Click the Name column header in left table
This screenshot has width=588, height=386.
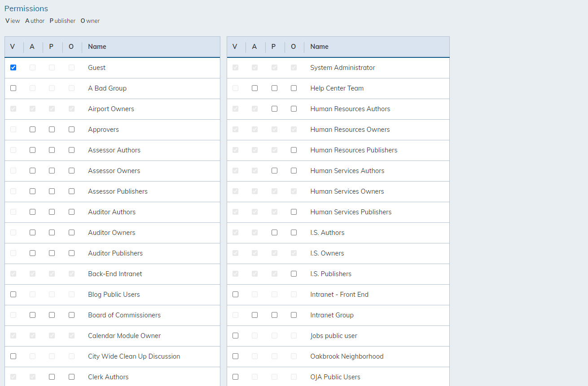click(x=97, y=47)
